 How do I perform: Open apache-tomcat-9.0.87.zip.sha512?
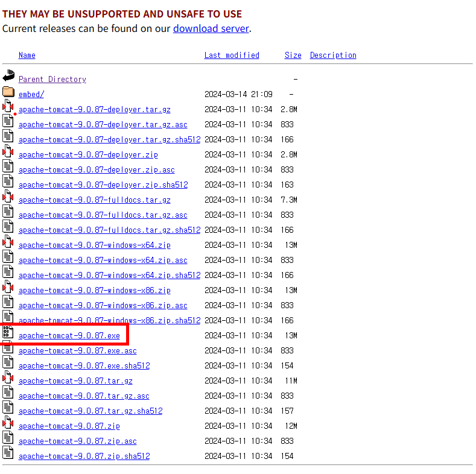coord(84,457)
